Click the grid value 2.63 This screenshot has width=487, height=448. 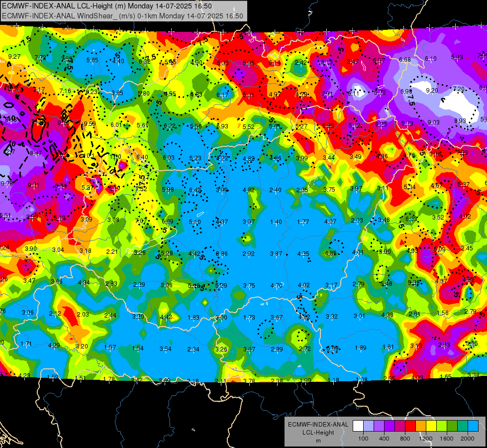[x=444, y=344]
